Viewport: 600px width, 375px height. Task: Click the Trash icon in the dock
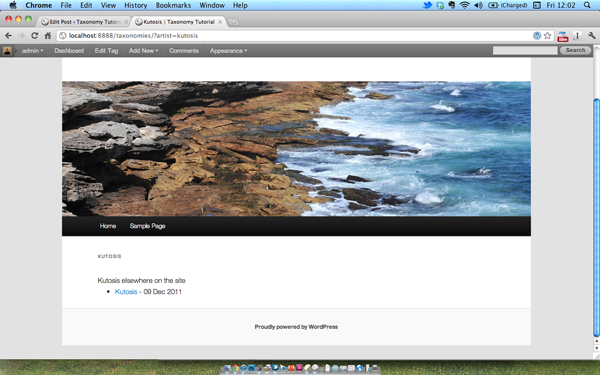[x=375, y=368]
